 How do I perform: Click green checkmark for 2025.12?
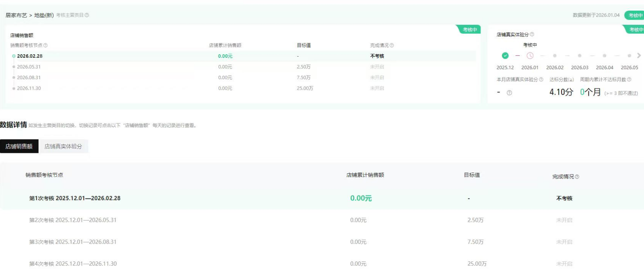coord(505,56)
